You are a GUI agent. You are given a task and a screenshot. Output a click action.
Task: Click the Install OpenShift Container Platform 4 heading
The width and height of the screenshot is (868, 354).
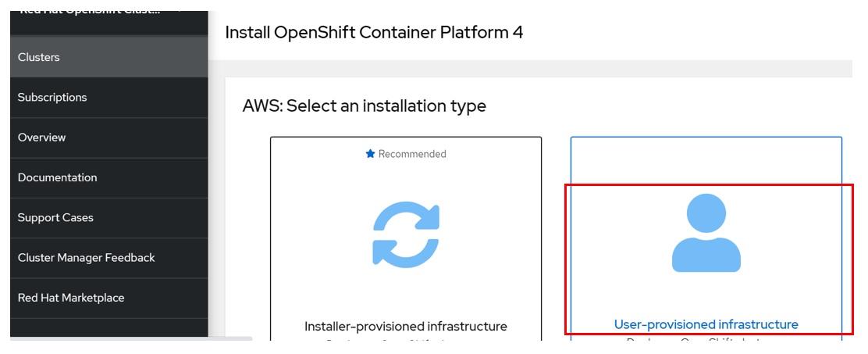tap(374, 32)
